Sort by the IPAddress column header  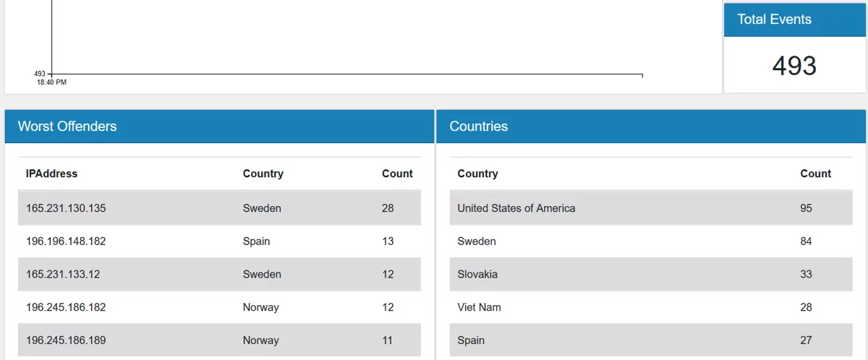click(51, 173)
